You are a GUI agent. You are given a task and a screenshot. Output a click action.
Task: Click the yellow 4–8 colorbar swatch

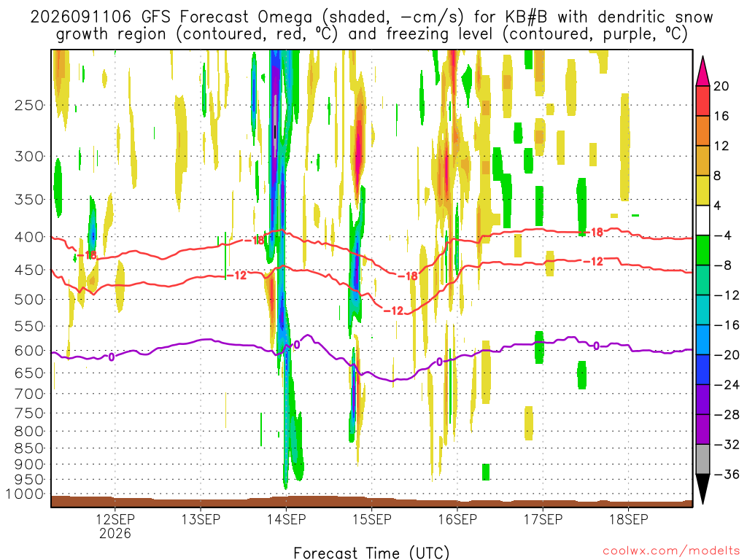coord(703,190)
